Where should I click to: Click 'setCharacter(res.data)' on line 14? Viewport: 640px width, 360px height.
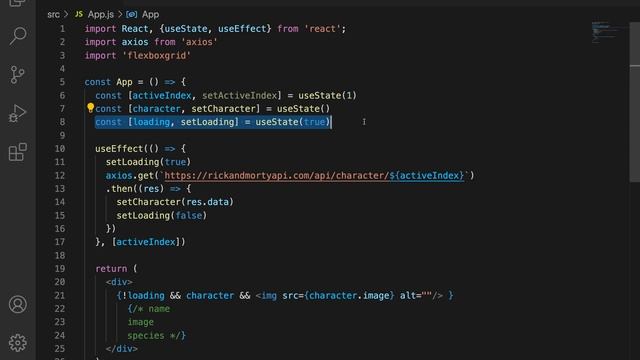pos(175,202)
